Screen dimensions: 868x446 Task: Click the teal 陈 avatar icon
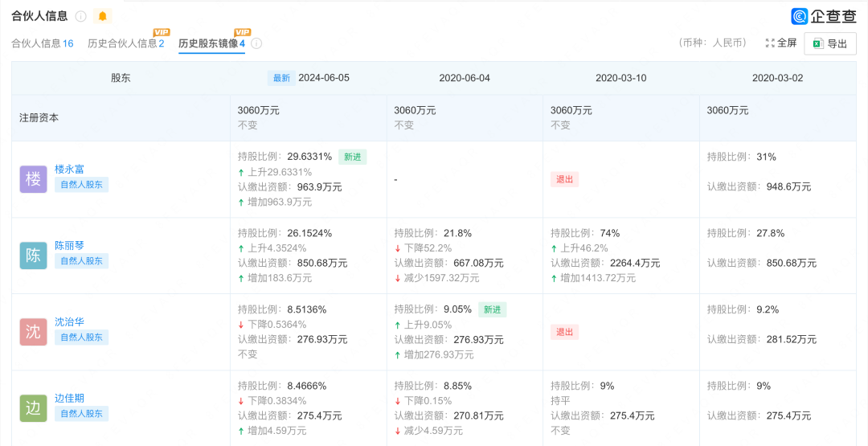[x=33, y=256]
